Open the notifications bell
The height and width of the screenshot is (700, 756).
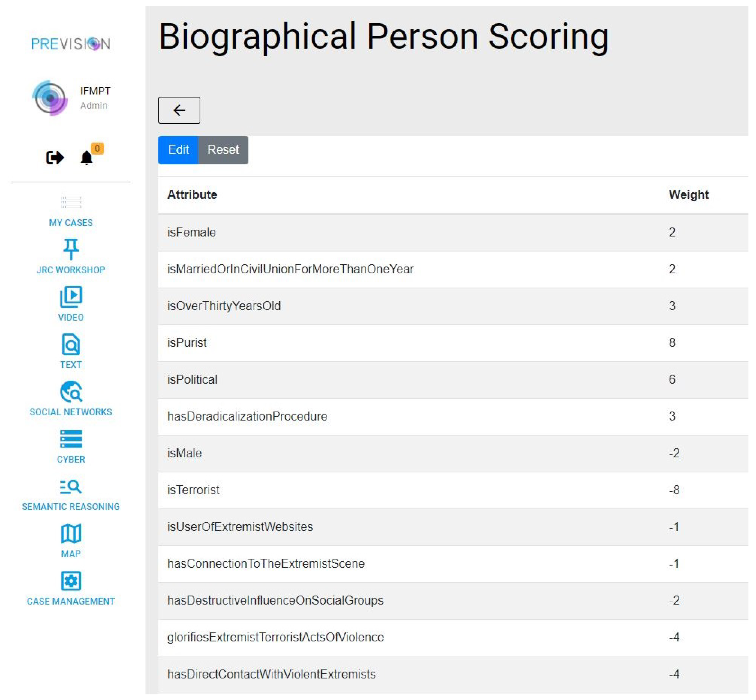(x=87, y=158)
